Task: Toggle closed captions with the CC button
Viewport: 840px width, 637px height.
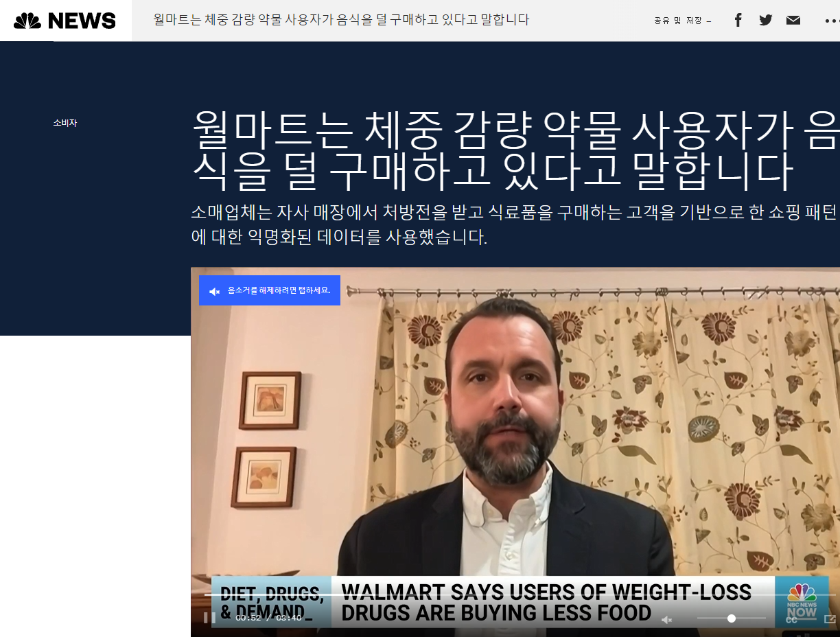Action: click(791, 619)
